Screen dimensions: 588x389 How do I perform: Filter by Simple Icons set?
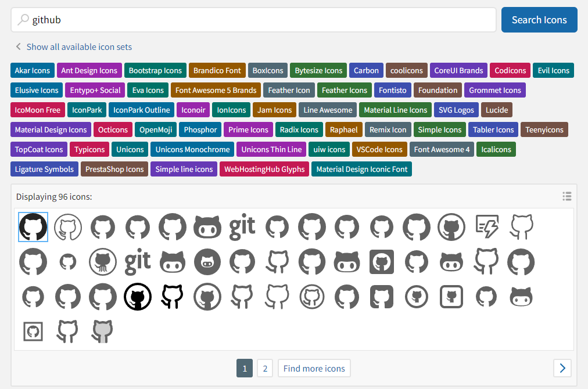(439, 129)
